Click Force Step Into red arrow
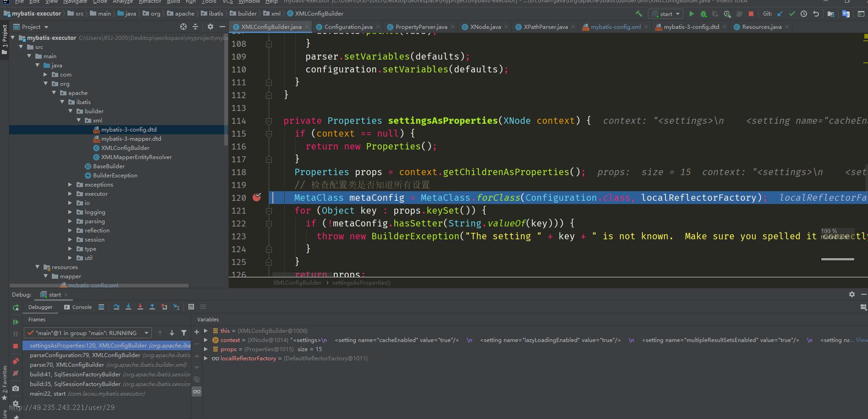868x419 pixels. coord(140,307)
